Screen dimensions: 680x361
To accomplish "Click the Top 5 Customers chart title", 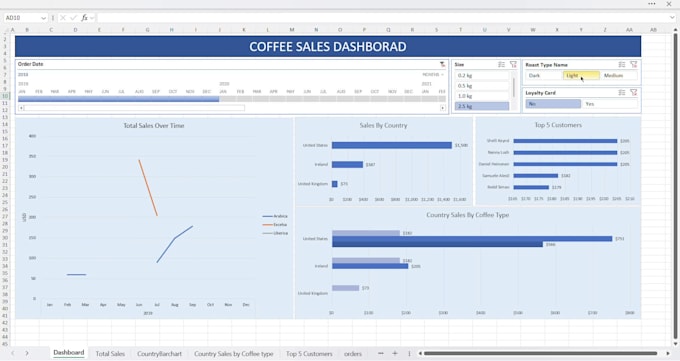I will tap(558, 125).
